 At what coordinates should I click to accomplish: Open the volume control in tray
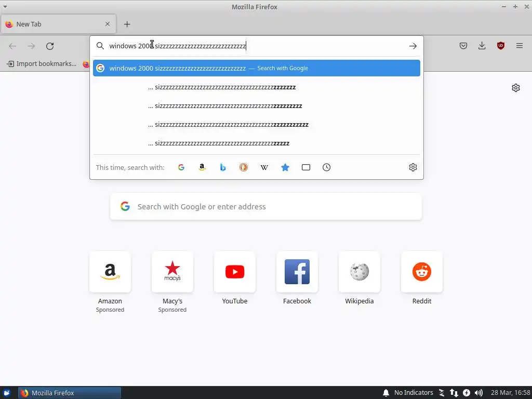[478, 393]
